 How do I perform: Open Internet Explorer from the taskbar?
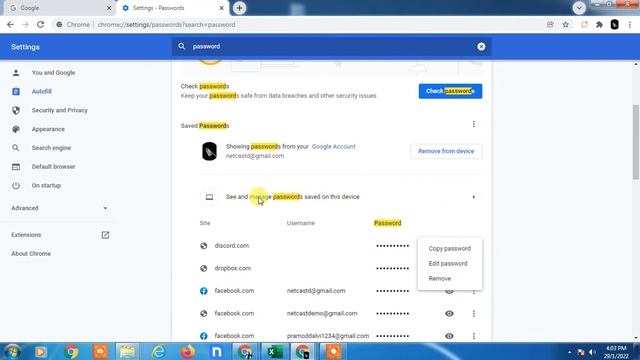click(x=158, y=351)
